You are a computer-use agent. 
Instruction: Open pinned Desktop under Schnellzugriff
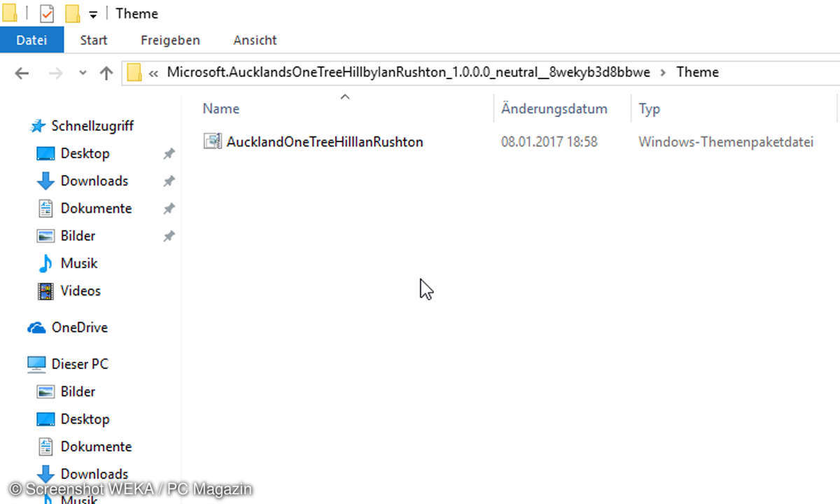click(85, 153)
